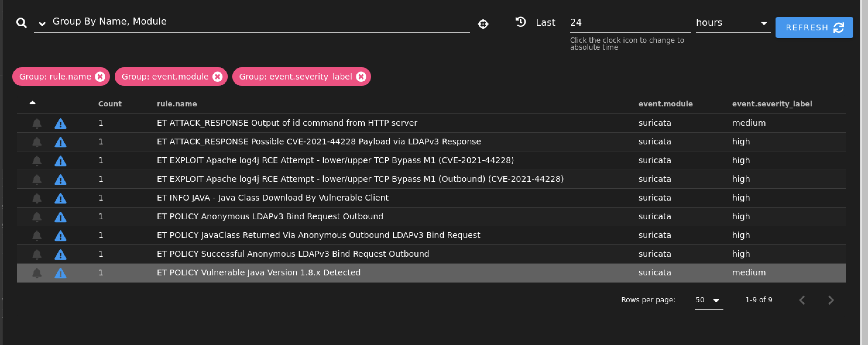Click the search magnifier icon
The width and height of the screenshot is (868, 345).
(22, 23)
